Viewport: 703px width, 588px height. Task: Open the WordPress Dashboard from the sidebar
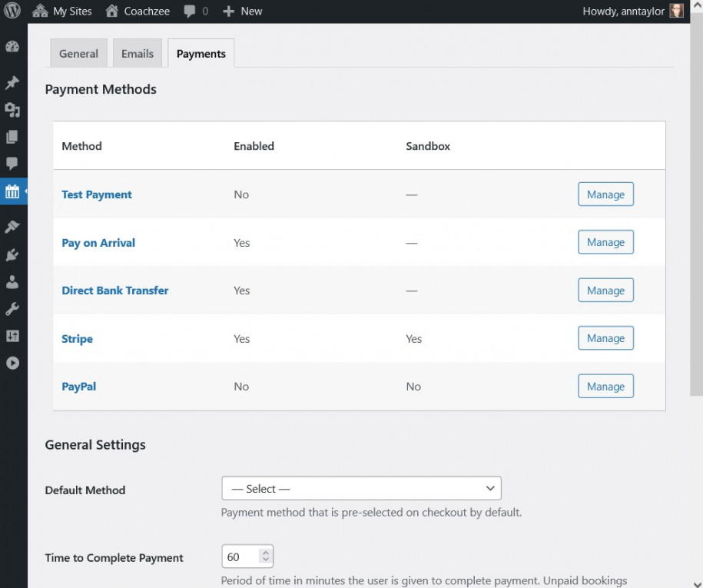coord(12,47)
